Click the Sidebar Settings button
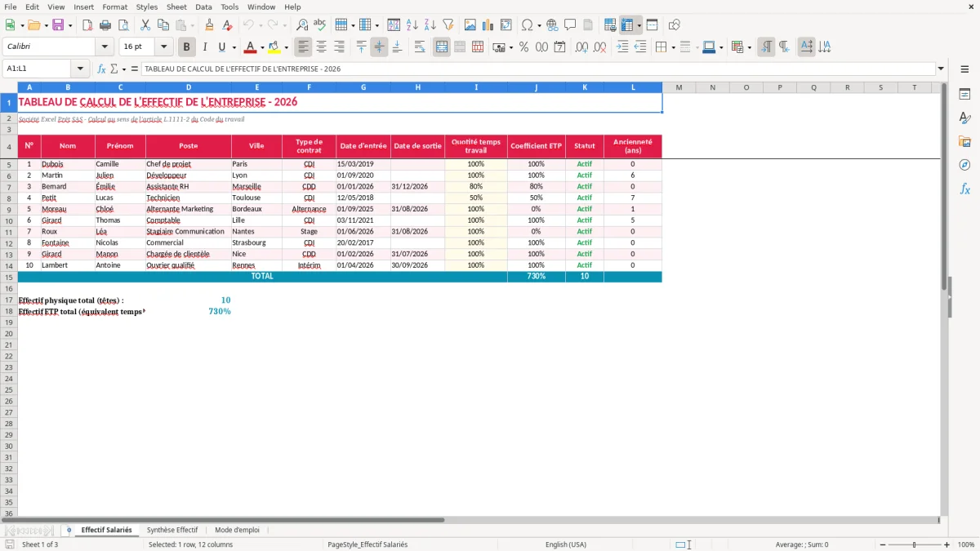The height and width of the screenshot is (551, 980). tap(964, 69)
